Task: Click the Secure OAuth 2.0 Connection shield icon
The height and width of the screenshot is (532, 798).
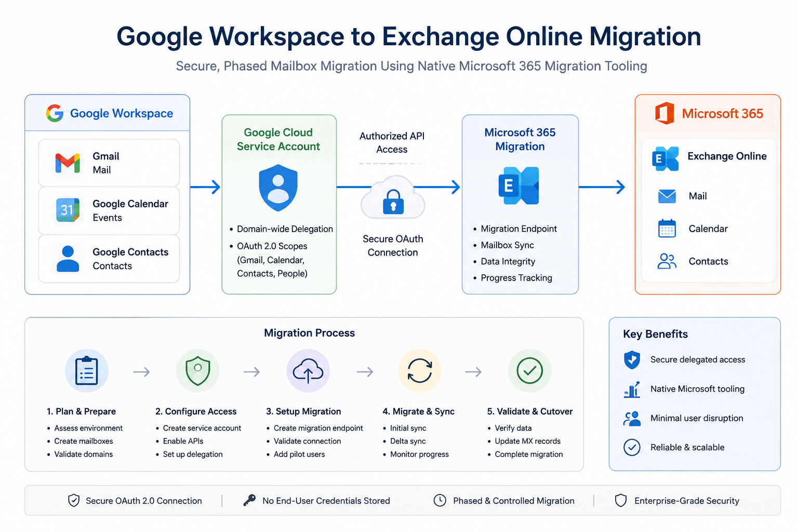Action: (x=74, y=500)
